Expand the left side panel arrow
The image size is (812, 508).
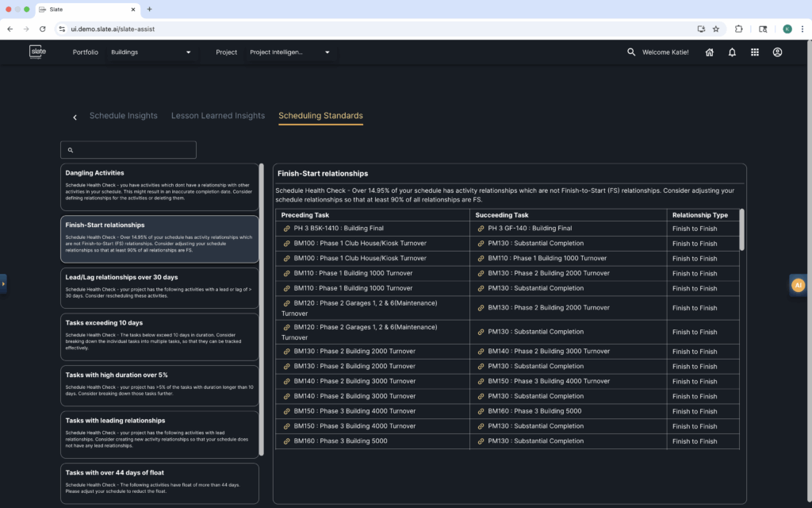[3, 283]
